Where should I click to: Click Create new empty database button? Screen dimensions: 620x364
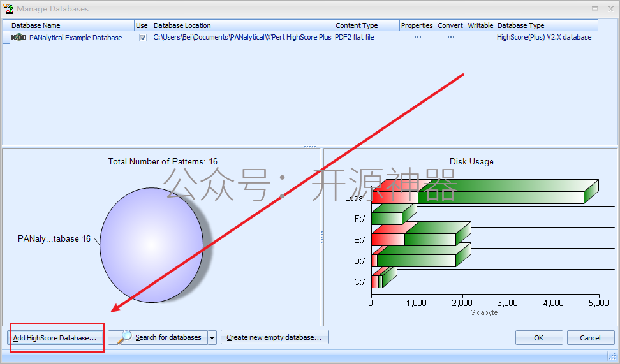[275, 337]
